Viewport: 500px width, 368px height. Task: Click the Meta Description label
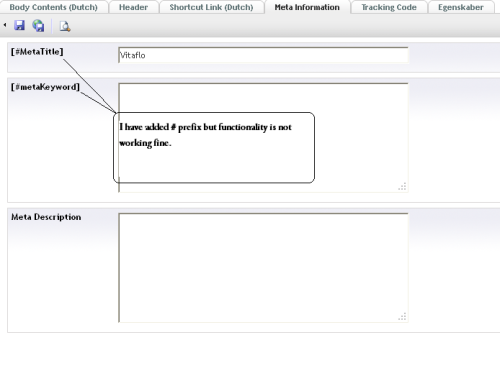click(x=46, y=217)
